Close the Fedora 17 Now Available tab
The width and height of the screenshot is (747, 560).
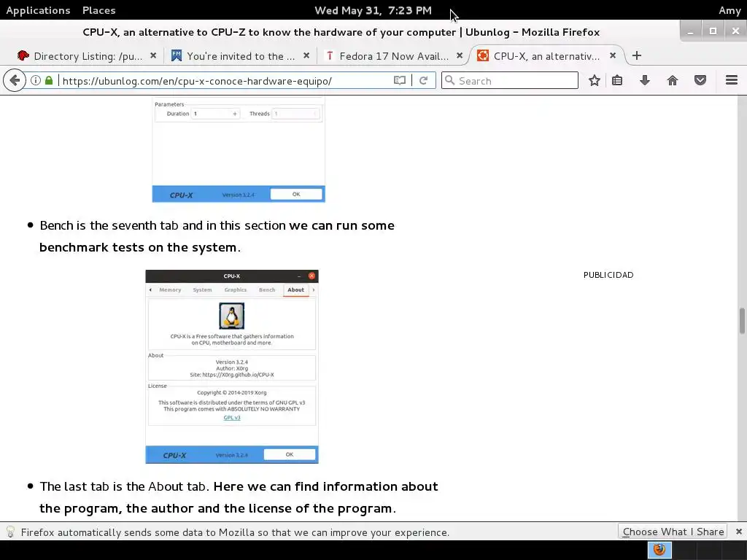460,55
